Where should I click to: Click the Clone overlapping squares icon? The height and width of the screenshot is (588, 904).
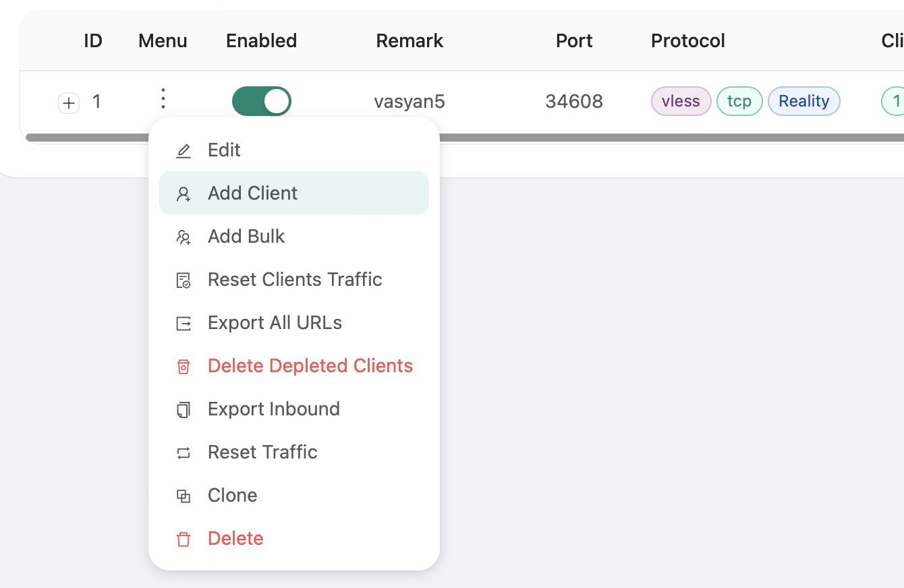coord(183,496)
